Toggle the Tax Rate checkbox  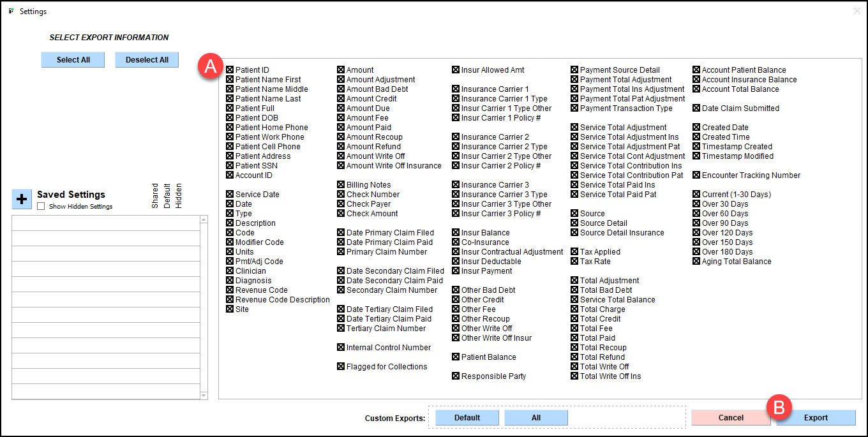574,262
